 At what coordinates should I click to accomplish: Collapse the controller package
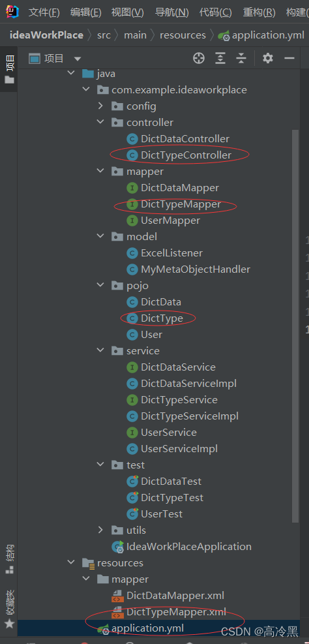click(x=100, y=123)
